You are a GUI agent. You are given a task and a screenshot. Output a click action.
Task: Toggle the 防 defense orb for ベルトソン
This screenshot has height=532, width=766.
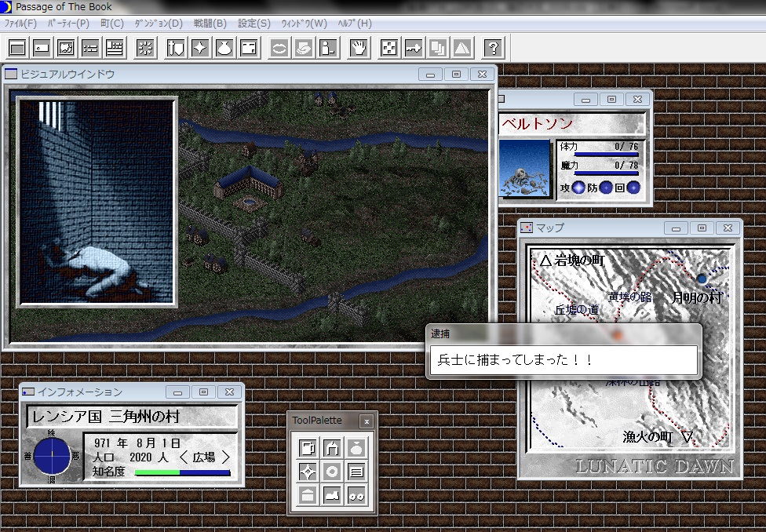click(x=606, y=188)
